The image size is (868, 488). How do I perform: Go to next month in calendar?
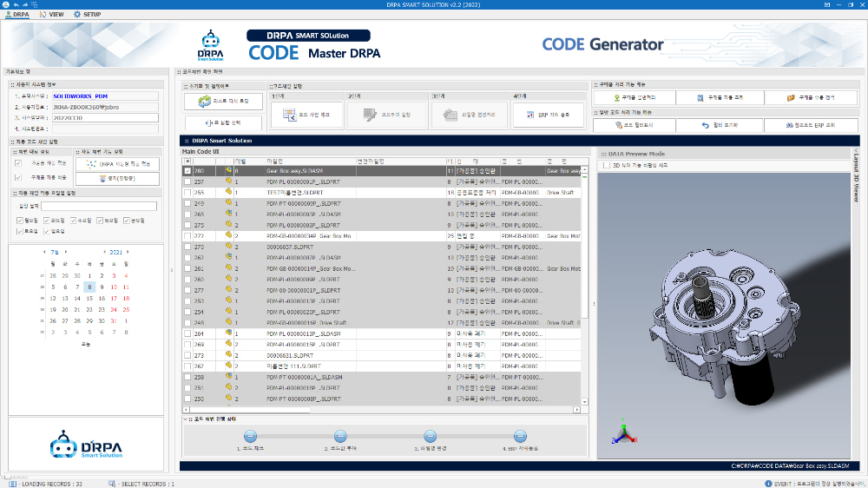[x=66, y=252]
